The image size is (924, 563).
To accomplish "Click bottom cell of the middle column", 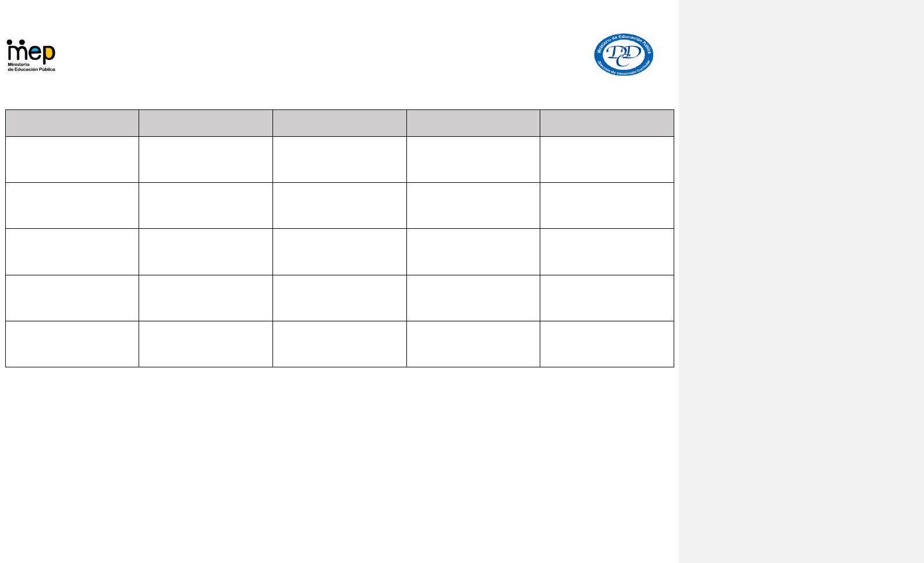I will [x=339, y=344].
